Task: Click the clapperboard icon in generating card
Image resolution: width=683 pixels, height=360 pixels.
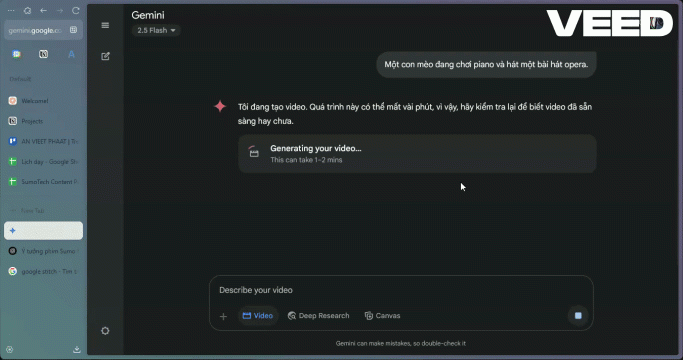Action: click(254, 153)
